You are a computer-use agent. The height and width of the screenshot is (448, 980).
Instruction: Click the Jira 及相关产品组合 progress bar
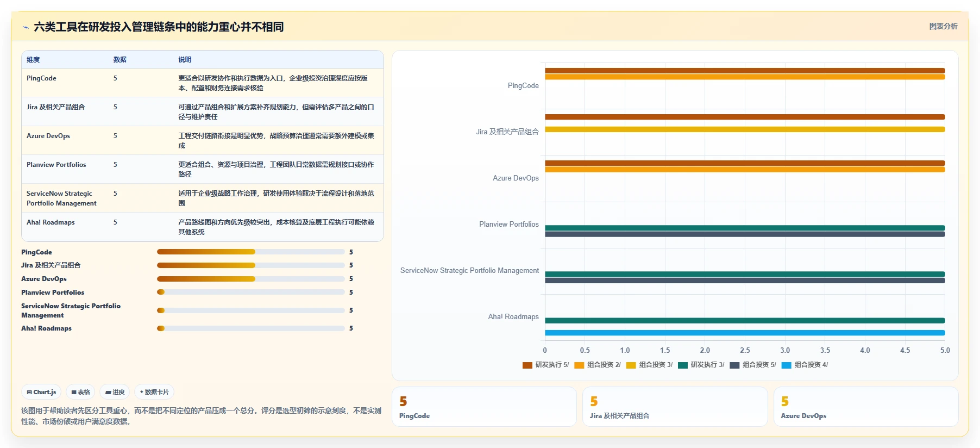251,265
